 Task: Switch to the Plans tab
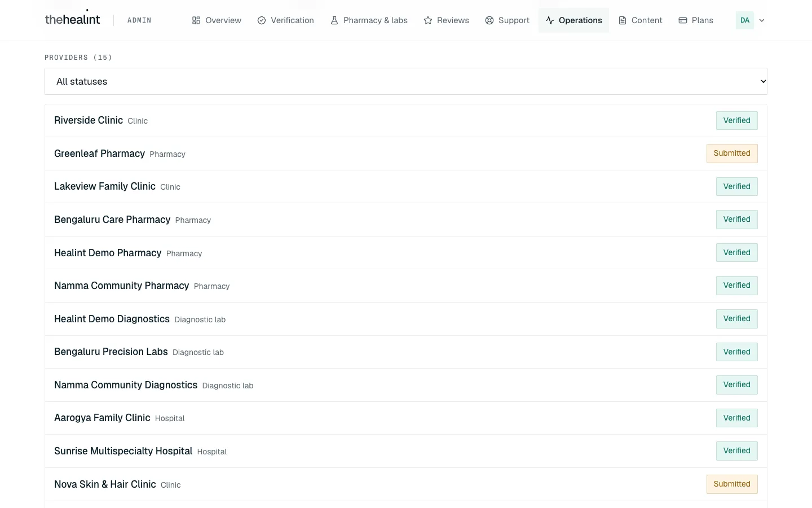pos(696,20)
